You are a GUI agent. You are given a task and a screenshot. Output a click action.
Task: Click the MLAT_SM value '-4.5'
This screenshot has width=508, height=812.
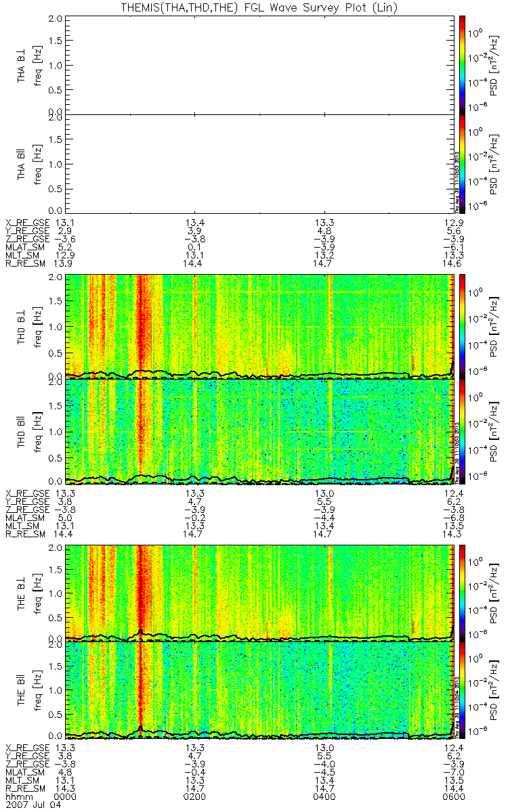point(323,772)
